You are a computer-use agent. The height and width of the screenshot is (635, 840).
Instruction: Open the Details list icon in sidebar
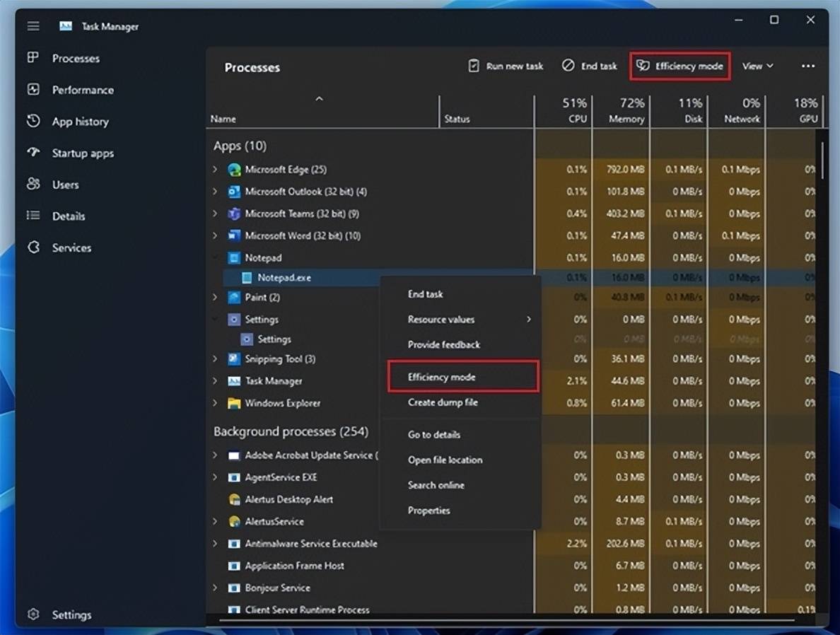point(33,216)
